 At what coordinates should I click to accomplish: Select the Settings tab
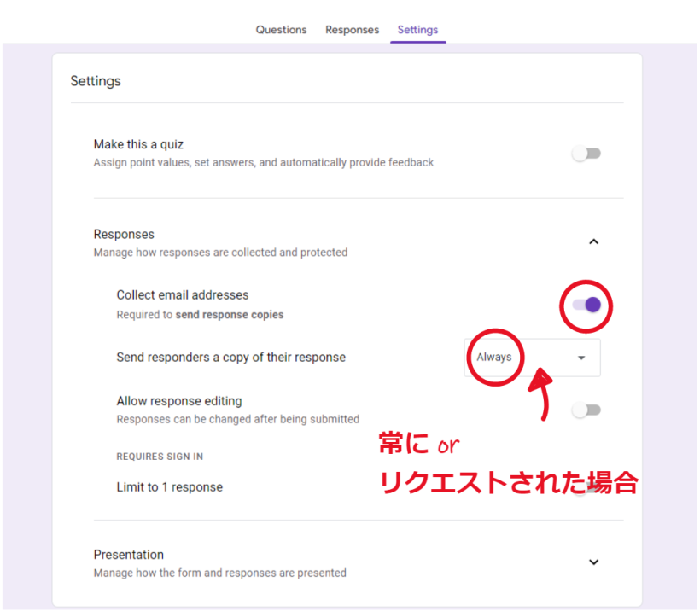417,29
